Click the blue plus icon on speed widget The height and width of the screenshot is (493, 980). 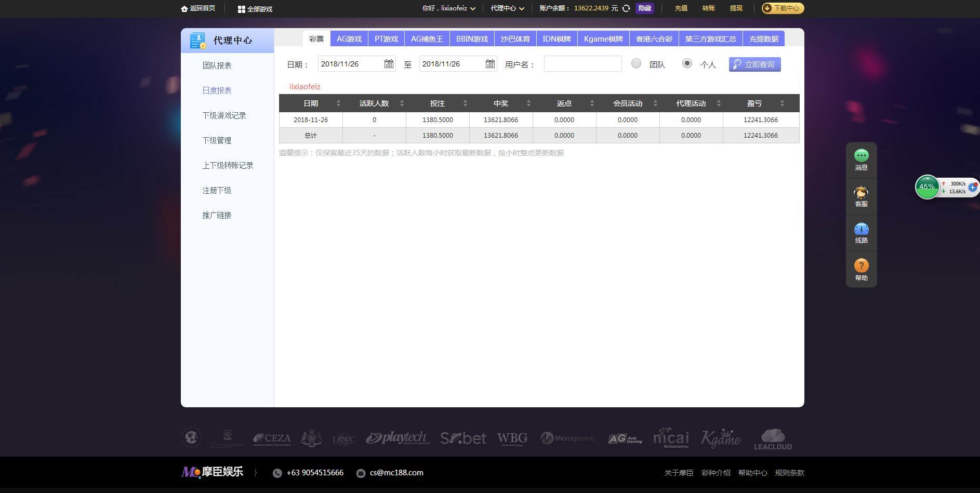tap(973, 187)
